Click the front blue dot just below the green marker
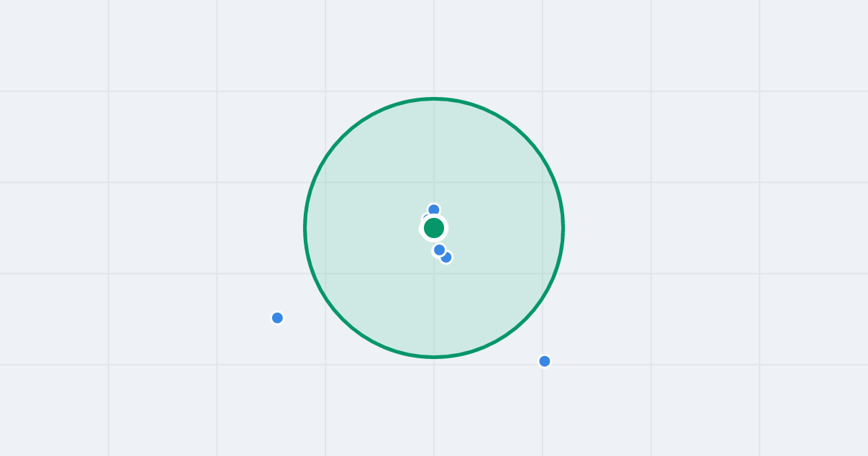868x456 pixels. tap(439, 250)
